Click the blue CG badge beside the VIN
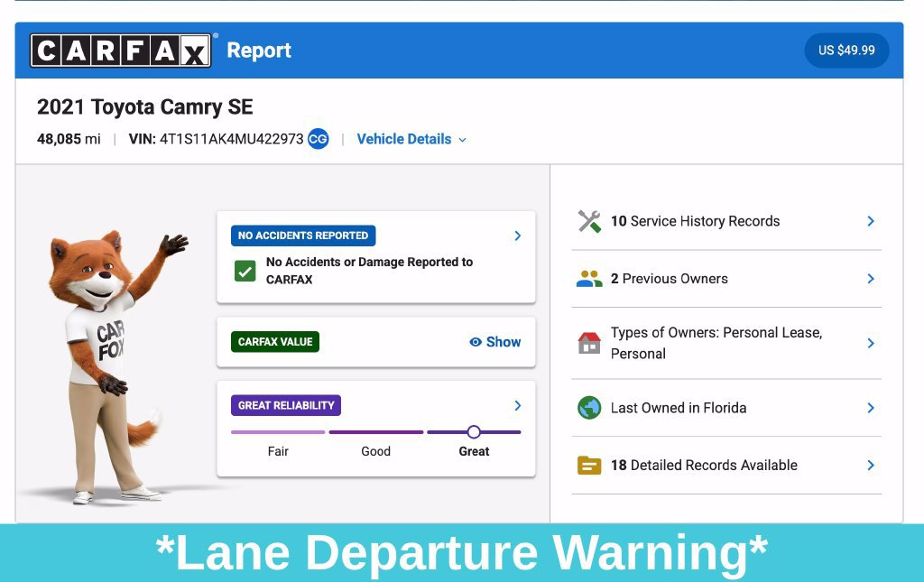This screenshot has height=582, width=924. click(319, 139)
